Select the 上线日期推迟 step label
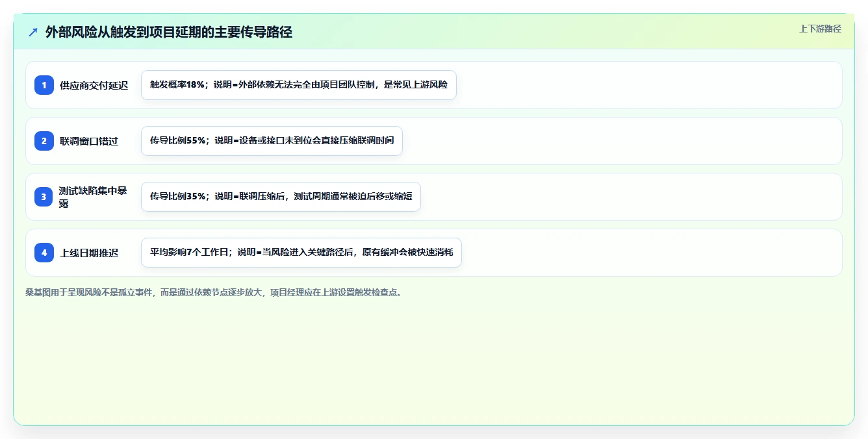 (89, 253)
